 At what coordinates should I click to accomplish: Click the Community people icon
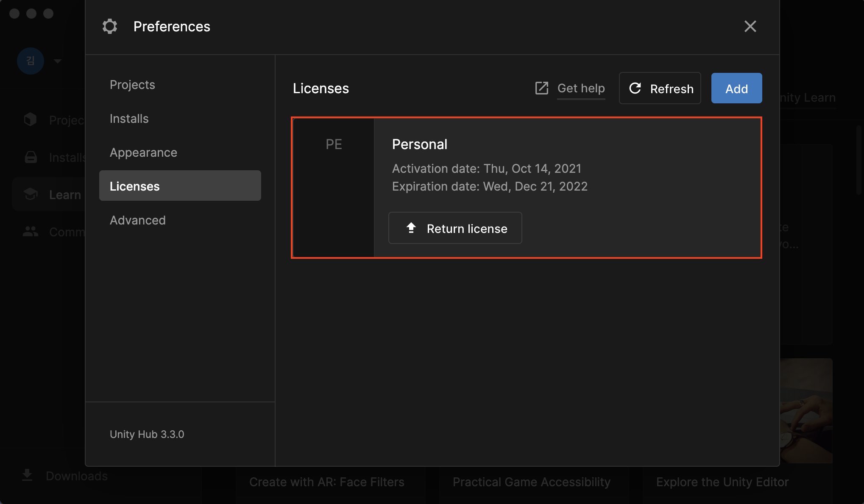(31, 232)
